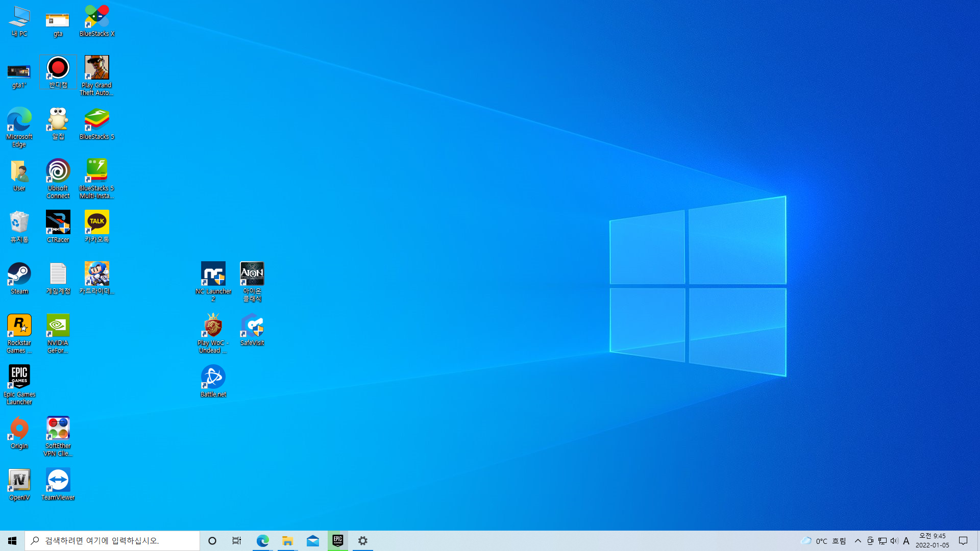Open Origin desktop shortcut
The height and width of the screenshot is (551, 980).
click(19, 434)
